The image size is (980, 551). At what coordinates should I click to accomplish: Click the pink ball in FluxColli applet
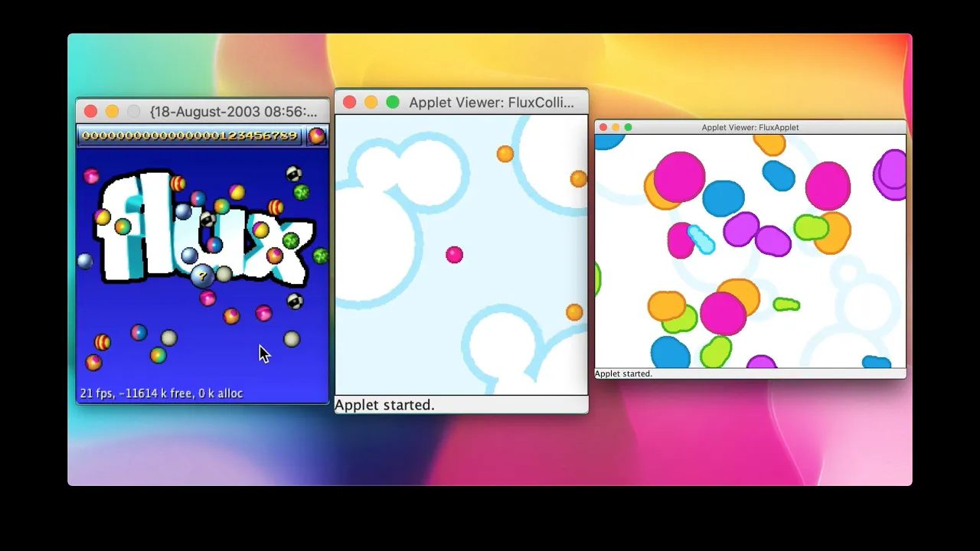click(x=454, y=255)
